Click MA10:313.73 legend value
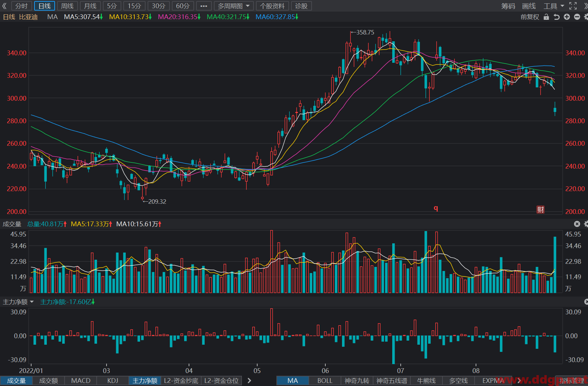 tap(130, 17)
